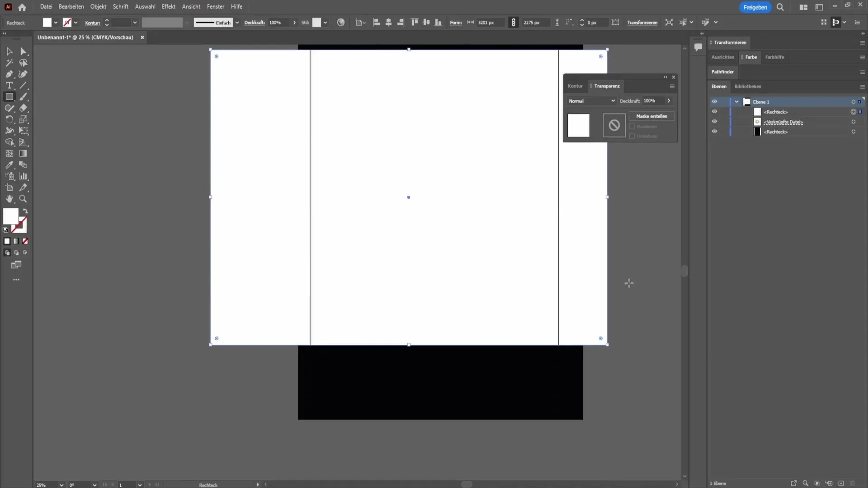Open the rotation angle dropdown
Image resolution: width=868 pixels, height=488 pixels.
point(94,485)
